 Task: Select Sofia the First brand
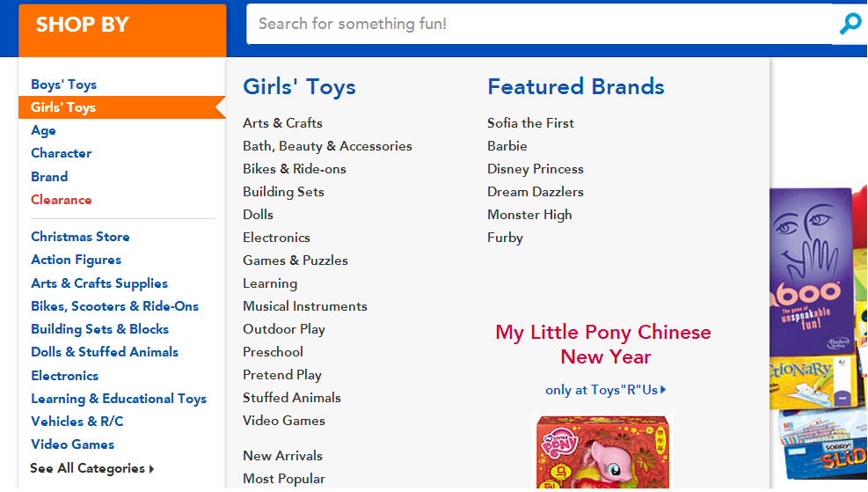click(530, 123)
